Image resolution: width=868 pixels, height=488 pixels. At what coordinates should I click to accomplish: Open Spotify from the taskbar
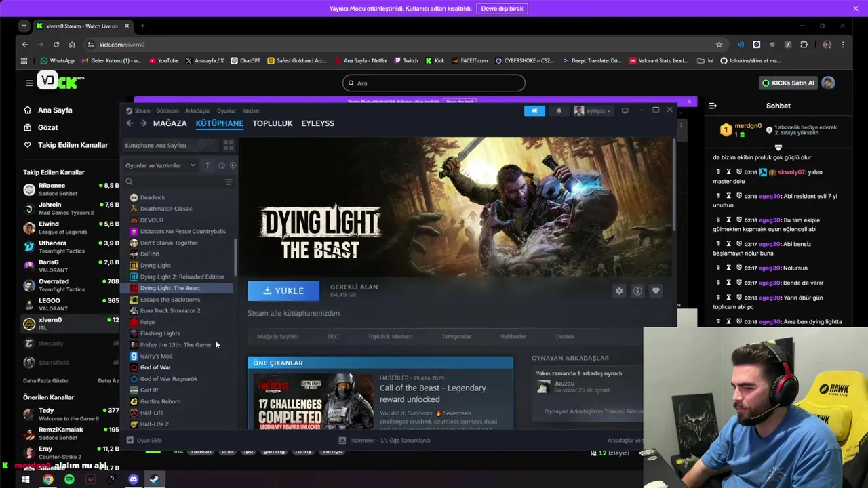point(69,479)
